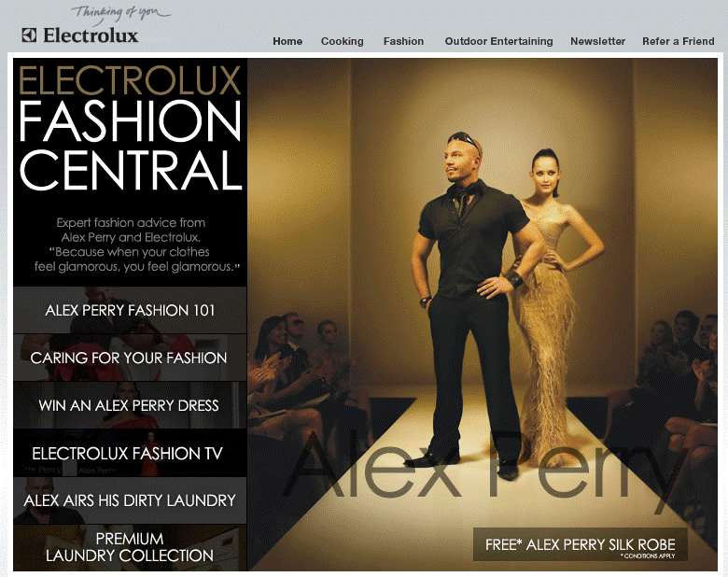Click the Electrolux Fashion Central heading

click(x=130, y=128)
